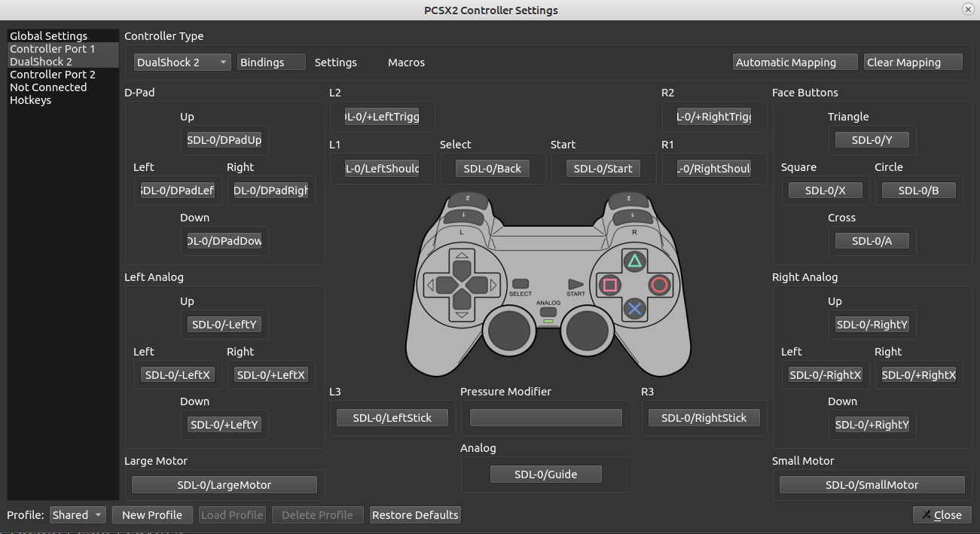Select Controller Port 1 DualShock 2 entry
The height and width of the screenshot is (534, 980).
pos(63,55)
